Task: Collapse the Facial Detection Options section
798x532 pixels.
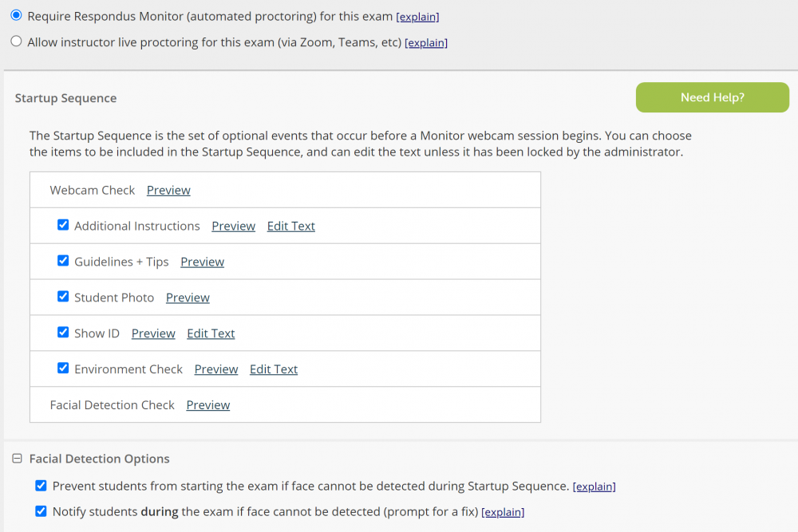Action: click(17, 459)
